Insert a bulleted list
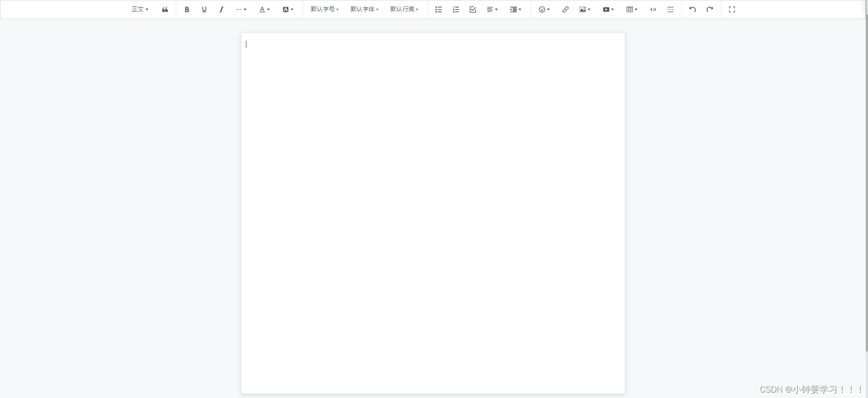 [x=438, y=9]
